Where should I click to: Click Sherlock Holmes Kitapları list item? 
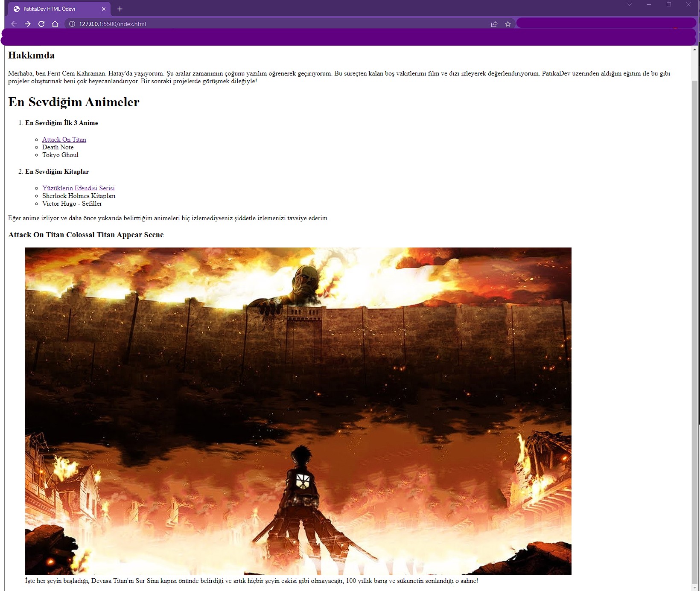79,196
